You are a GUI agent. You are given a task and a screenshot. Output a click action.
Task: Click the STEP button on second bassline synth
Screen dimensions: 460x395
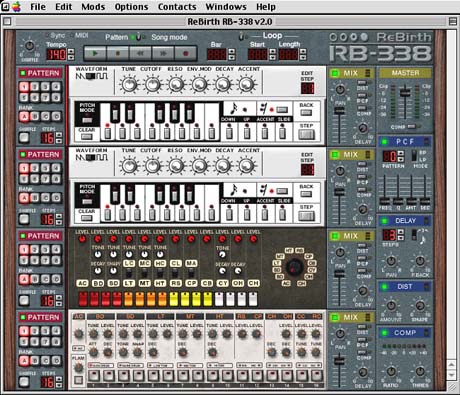click(306, 216)
